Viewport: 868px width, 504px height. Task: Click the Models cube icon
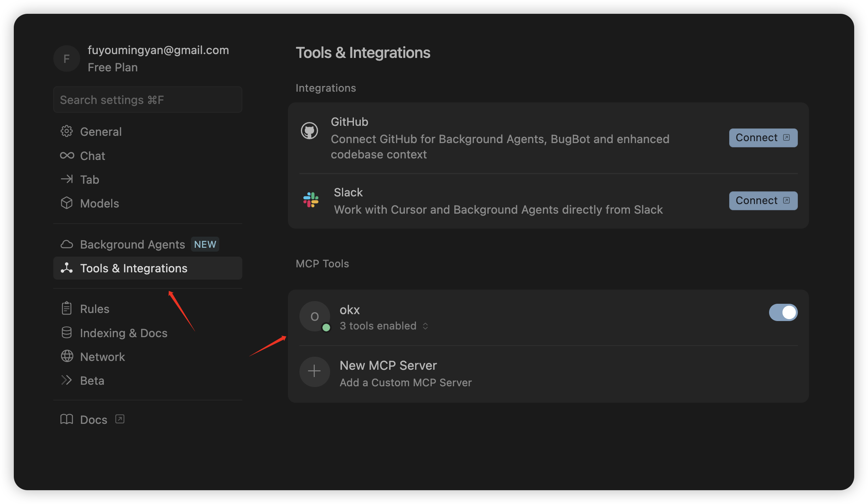67,203
